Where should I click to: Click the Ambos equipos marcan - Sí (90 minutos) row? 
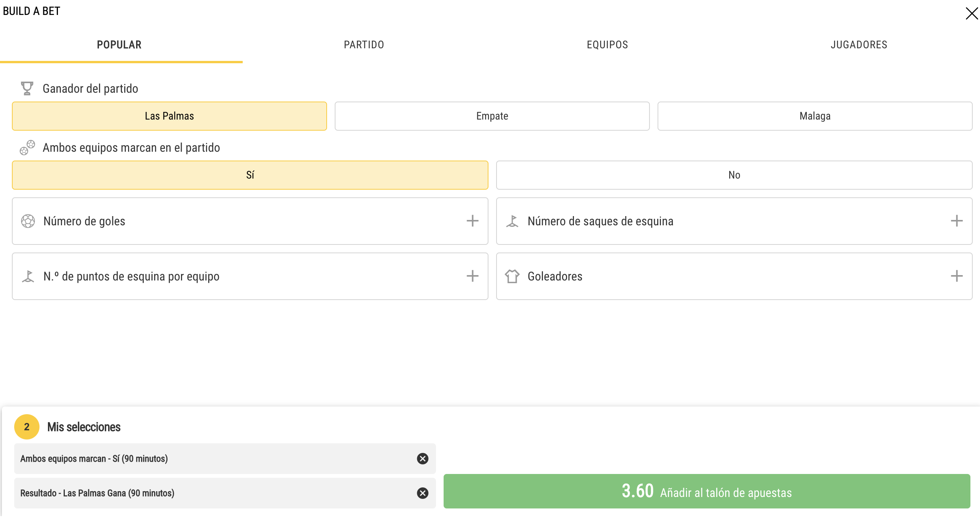tap(225, 459)
